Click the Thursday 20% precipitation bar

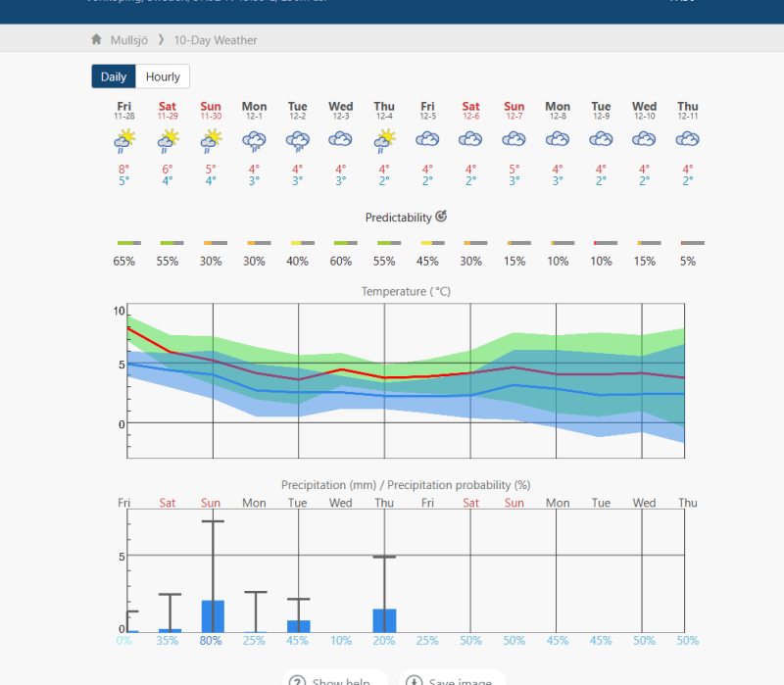[x=384, y=620]
